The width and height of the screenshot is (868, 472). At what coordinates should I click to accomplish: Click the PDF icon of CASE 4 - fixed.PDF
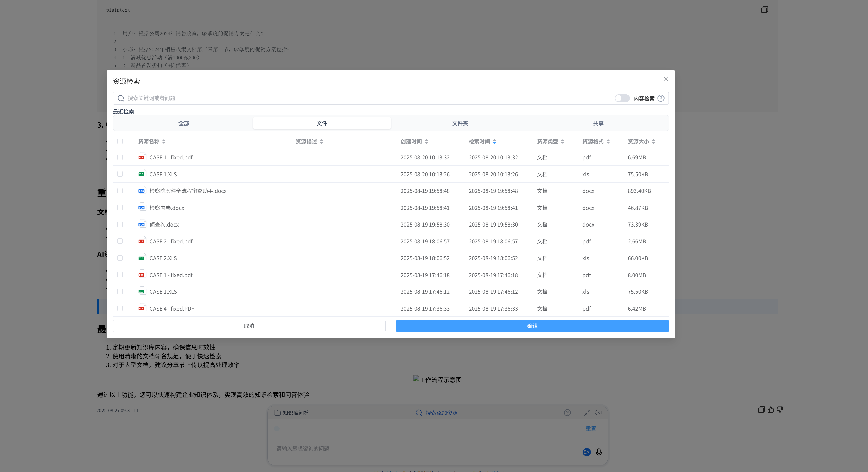coord(142,308)
